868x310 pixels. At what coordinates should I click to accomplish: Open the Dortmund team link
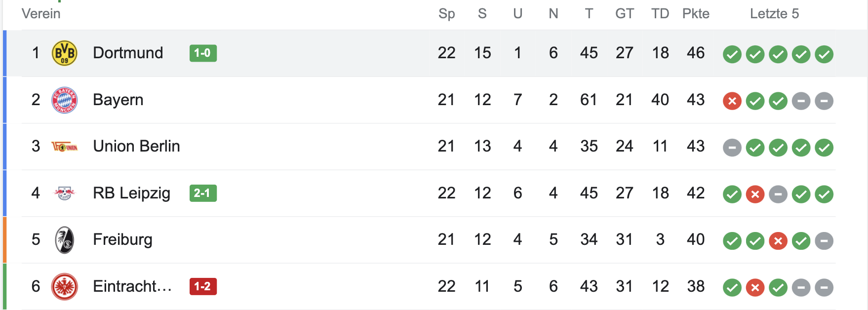[x=128, y=53]
